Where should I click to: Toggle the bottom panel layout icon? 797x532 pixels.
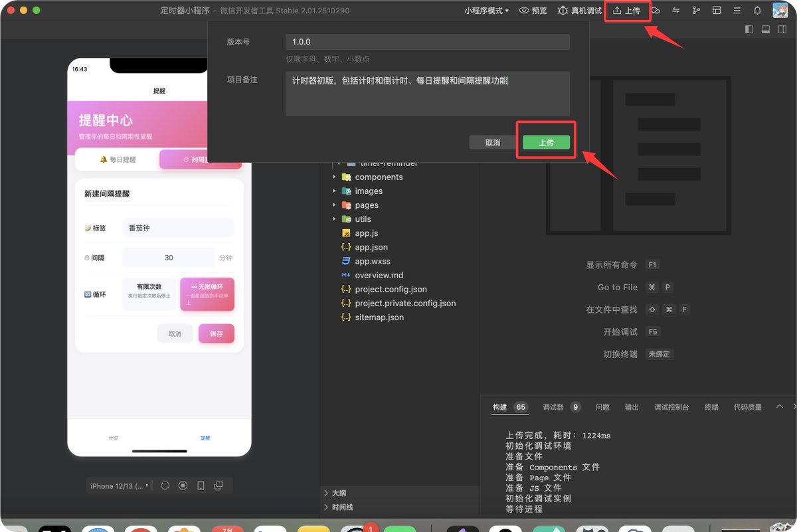[765, 29]
